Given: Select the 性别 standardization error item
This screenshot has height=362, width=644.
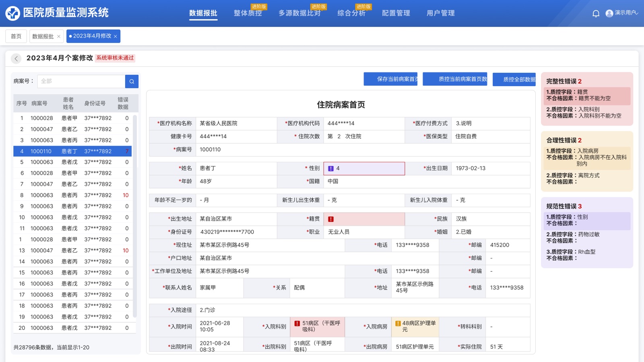Looking at the screenshot, I should (x=586, y=220).
